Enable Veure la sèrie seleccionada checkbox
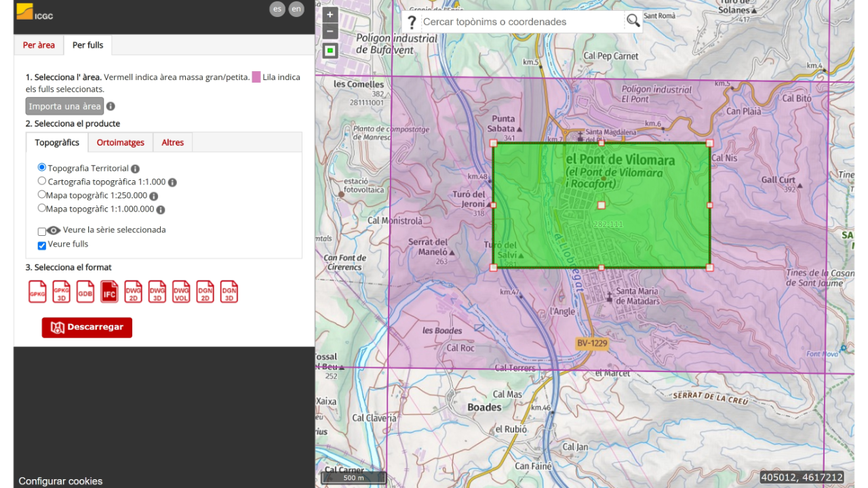Screen dimensions: 868x488 [x=42, y=232]
